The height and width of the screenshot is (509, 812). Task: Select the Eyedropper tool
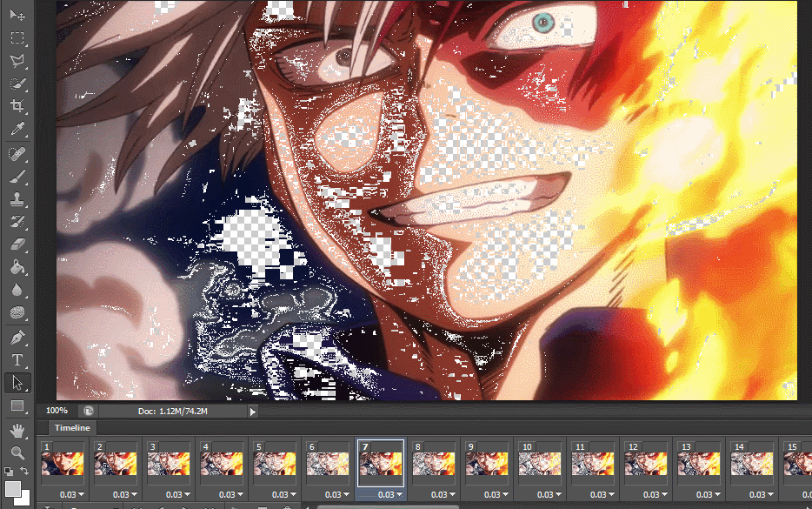(x=17, y=129)
